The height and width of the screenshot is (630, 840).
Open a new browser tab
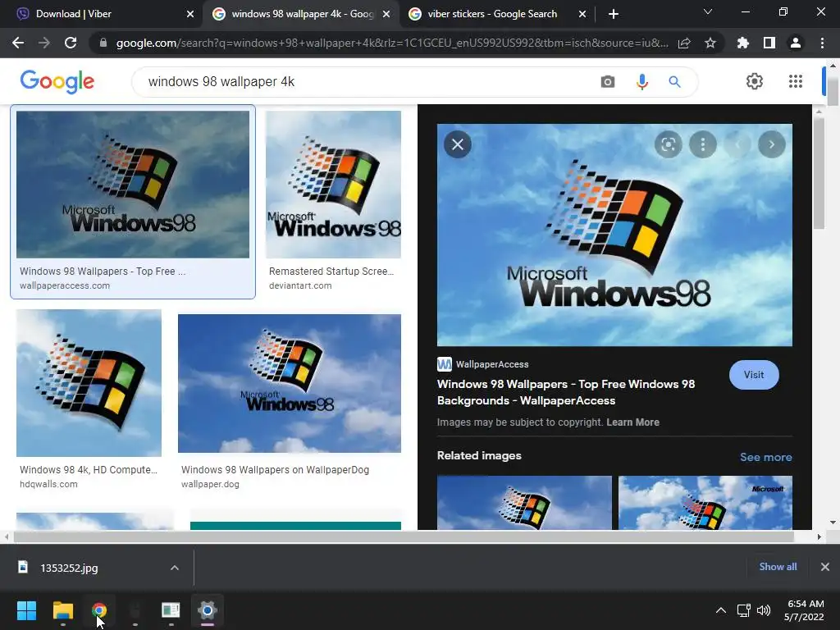(x=614, y=14)
